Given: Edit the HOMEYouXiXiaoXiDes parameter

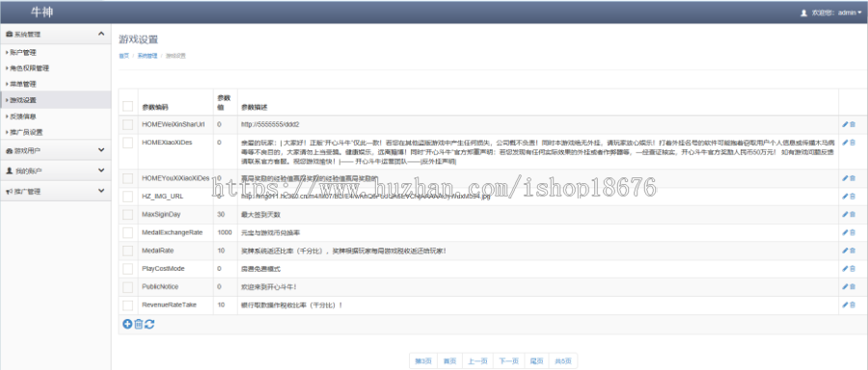Looking at the screenshot, I should point(845,178).
